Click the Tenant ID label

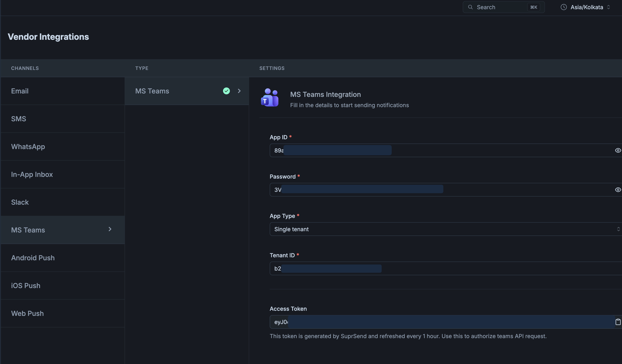click(282, 256)
